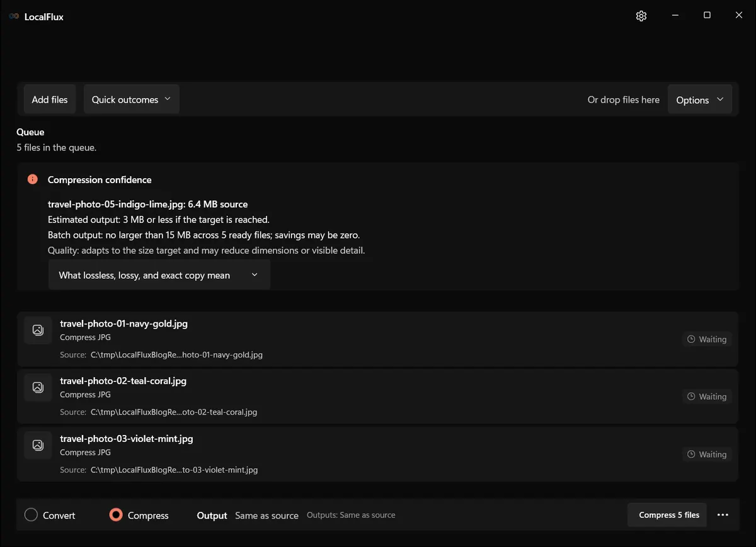Maximize the LocalFlux window

click(707, 15)
